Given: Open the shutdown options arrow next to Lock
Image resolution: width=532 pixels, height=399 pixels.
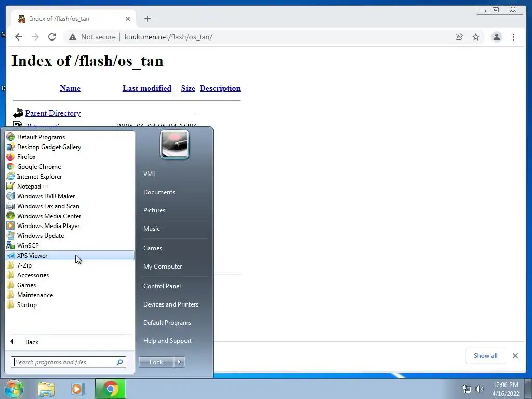Looking at the screenshot, I should 179,362.
